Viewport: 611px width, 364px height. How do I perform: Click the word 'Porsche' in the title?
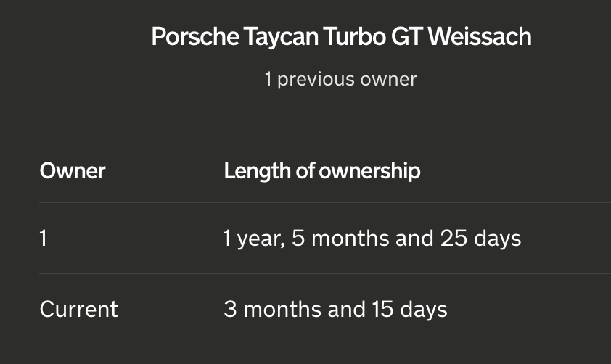point(195,37)
